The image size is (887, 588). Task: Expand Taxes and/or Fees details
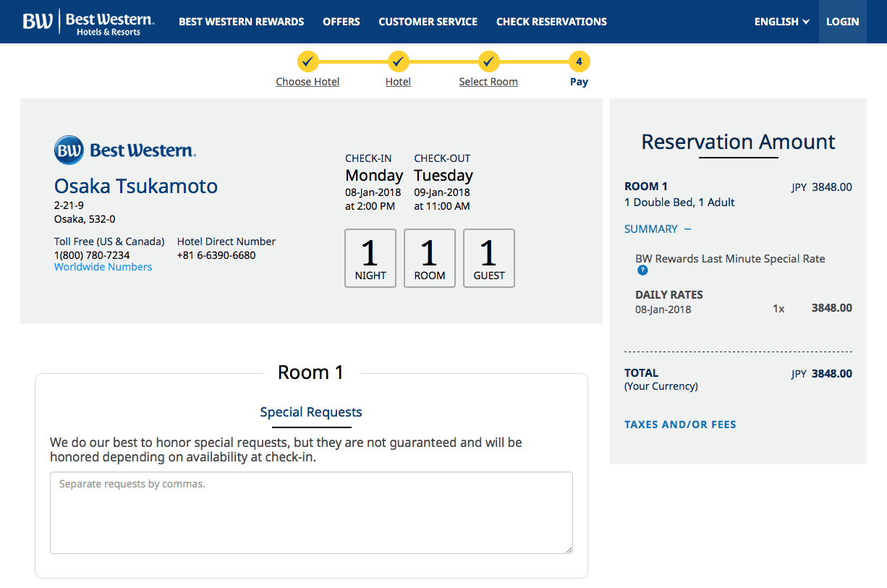tap(680, 425)
